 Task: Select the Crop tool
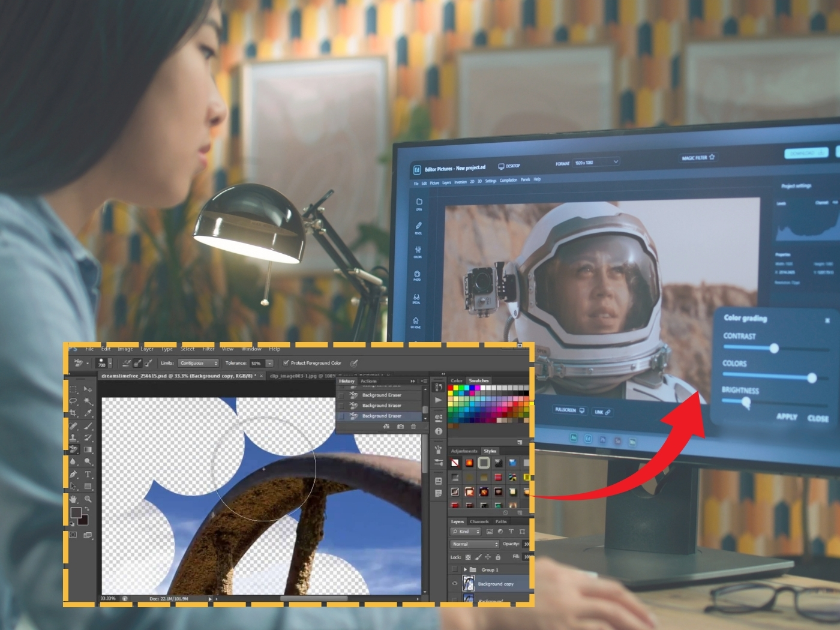[x=73, y=413]
